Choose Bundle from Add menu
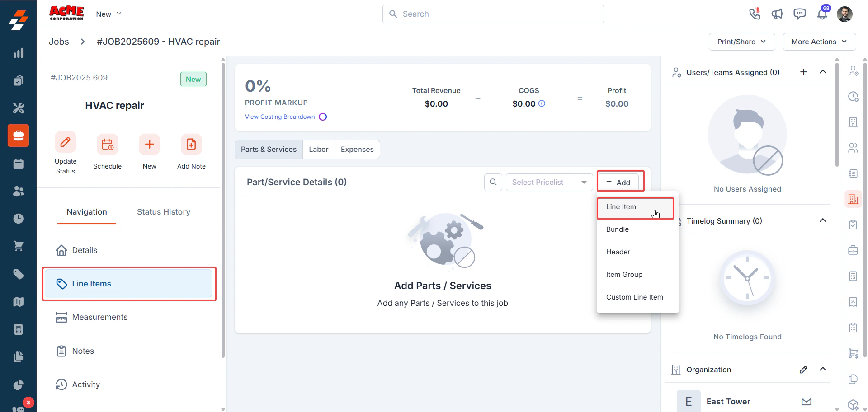Viewport: 868px width, 412px height. coord(637,229)
